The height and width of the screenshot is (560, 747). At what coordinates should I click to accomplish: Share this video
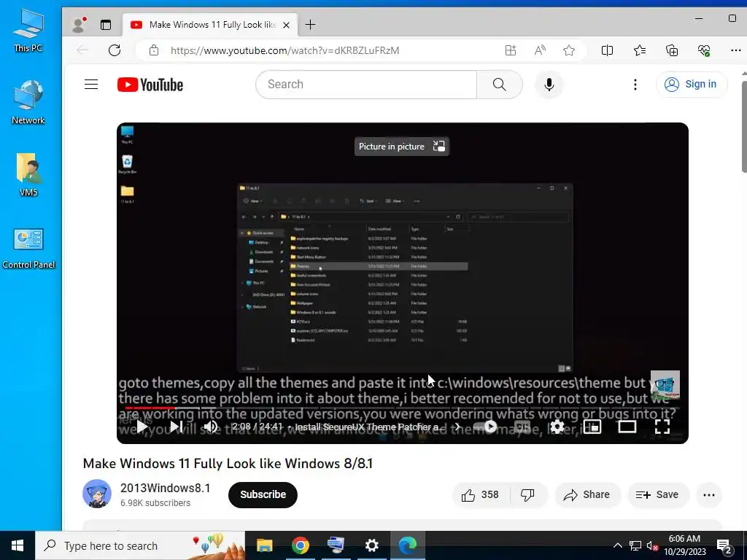[x=587, y=495]
